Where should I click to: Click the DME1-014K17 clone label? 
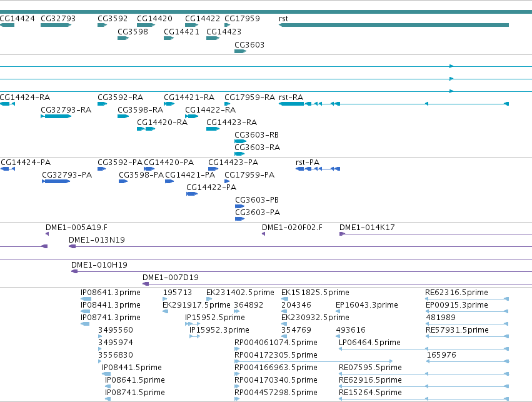click(x=367, y=228)
